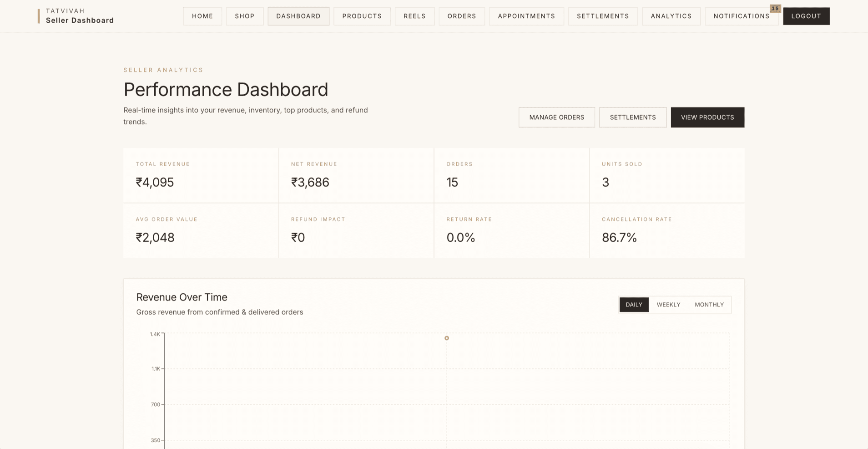Switch the revenue chart to Weekly
The image size is (868, 449).
tap(668, 305)
